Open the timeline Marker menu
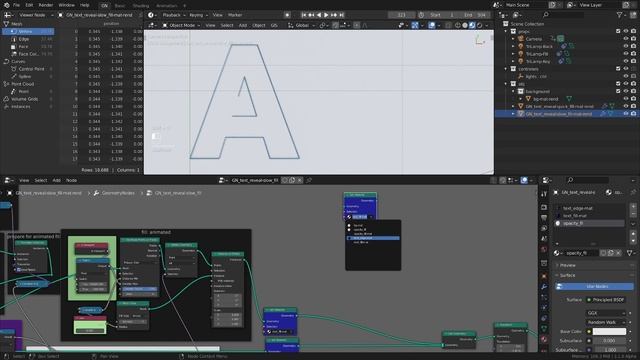Image resolution: width=640 pixels, height=360 pixels. pos(235,15)
